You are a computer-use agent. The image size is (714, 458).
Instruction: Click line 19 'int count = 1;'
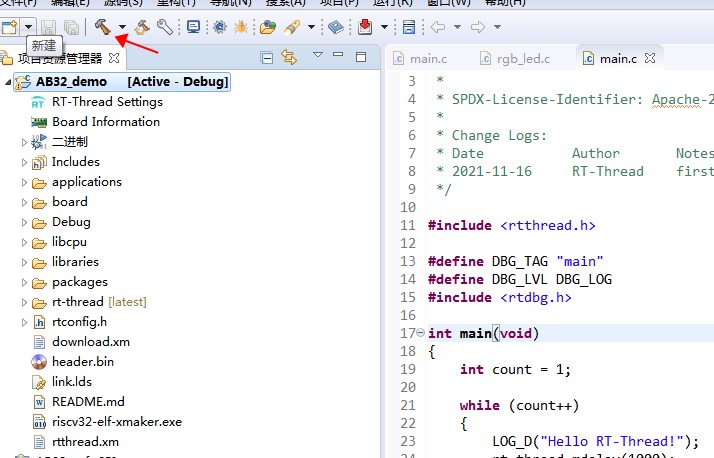point(515,369)
